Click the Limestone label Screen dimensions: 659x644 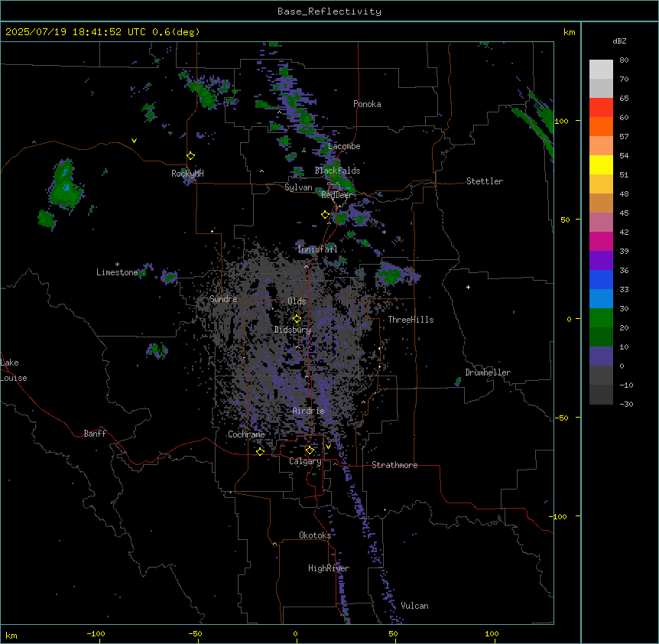point(117,272)
